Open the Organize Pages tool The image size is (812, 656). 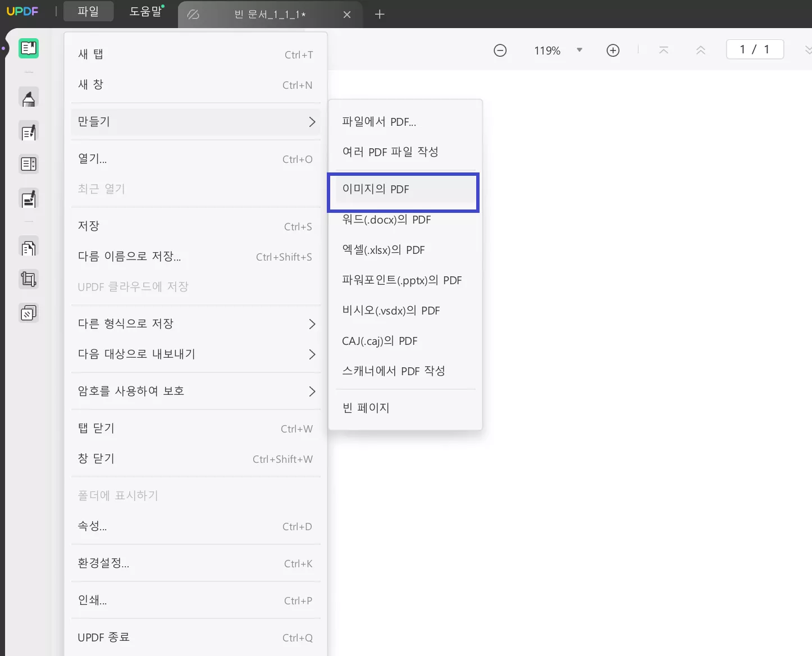click(28, 163)
